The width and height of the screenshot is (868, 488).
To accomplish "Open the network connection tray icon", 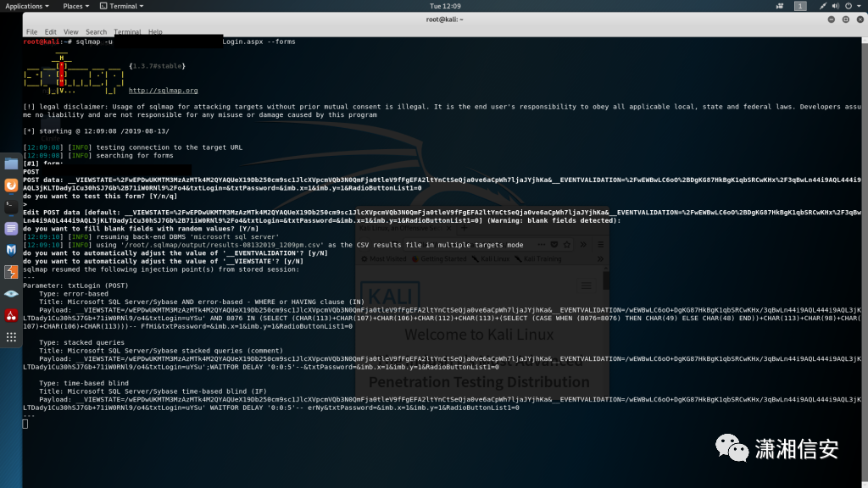I will tap(822, 6).
